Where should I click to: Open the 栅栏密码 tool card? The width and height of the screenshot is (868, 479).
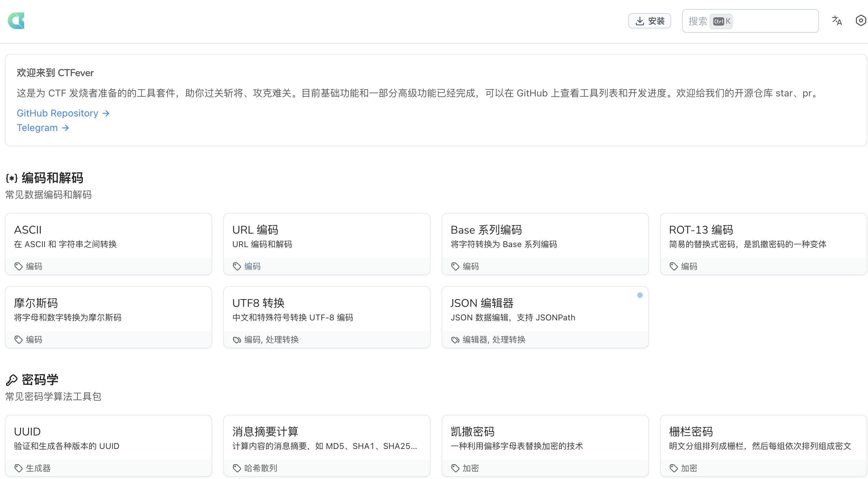763,446
